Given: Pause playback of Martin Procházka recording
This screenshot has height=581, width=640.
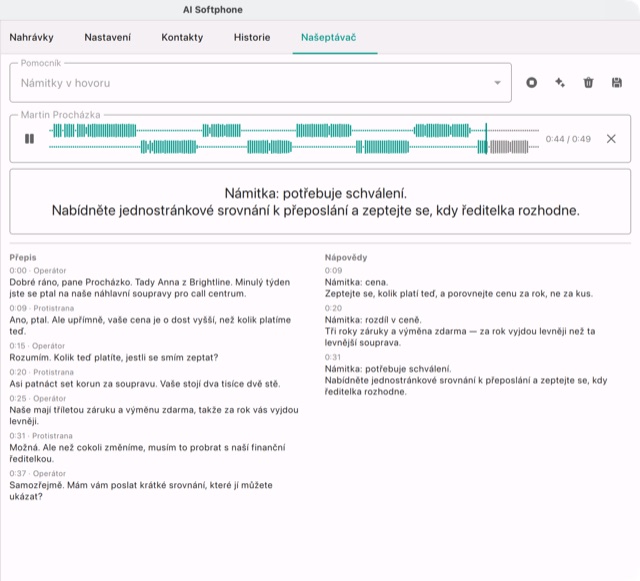Looking at the screenshot, I should (29, 139).
